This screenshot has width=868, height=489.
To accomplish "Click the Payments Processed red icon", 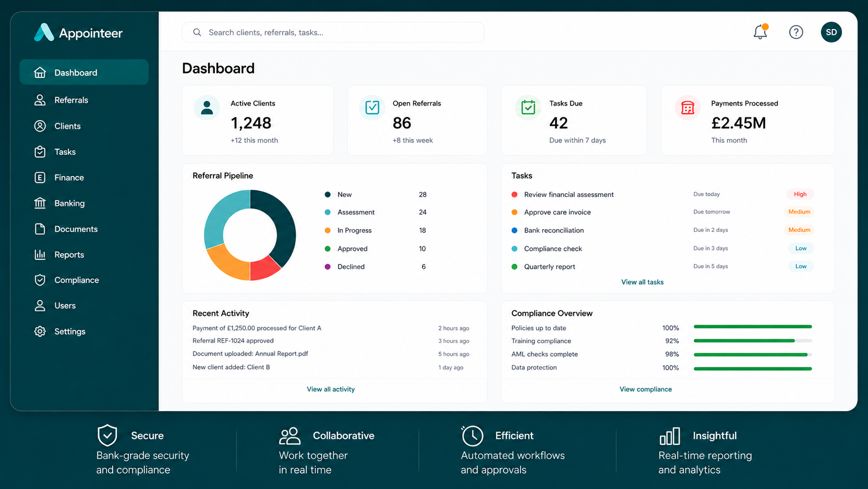I will (x=687, y=108).
